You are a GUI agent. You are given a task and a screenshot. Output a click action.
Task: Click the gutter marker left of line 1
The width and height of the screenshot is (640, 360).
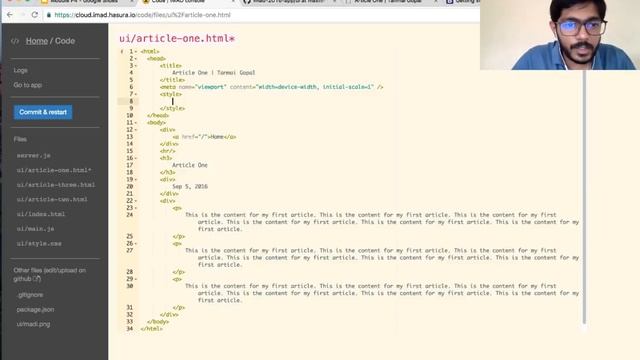pos(122,51)
